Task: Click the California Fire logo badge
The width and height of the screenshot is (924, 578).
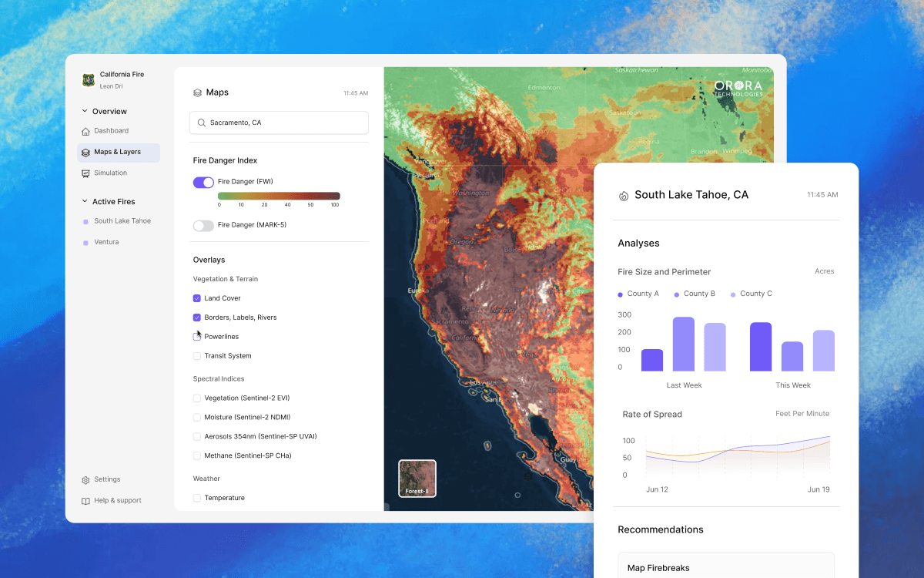Action: (x=89, y=80)
